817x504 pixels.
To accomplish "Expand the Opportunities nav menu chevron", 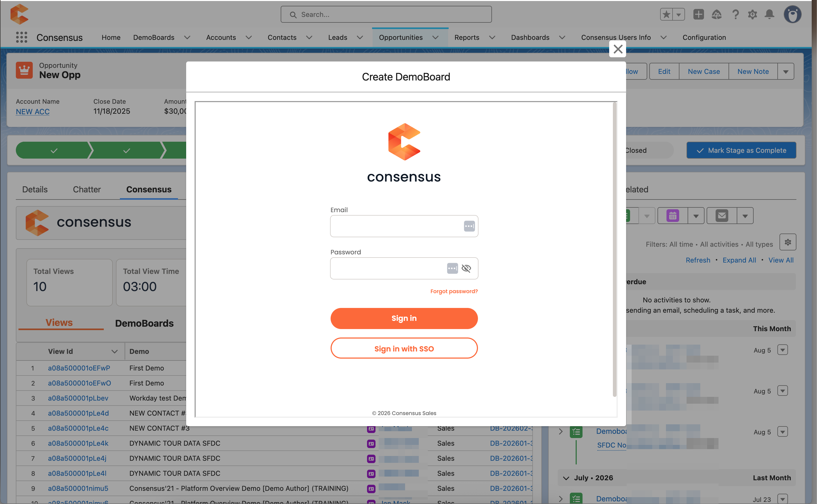I will coord(435,37).
